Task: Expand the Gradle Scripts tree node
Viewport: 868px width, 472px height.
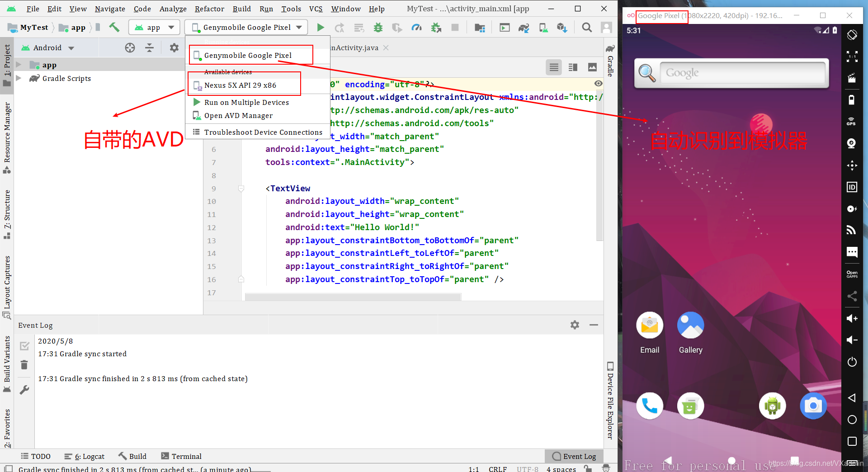Action: point(19,78)
